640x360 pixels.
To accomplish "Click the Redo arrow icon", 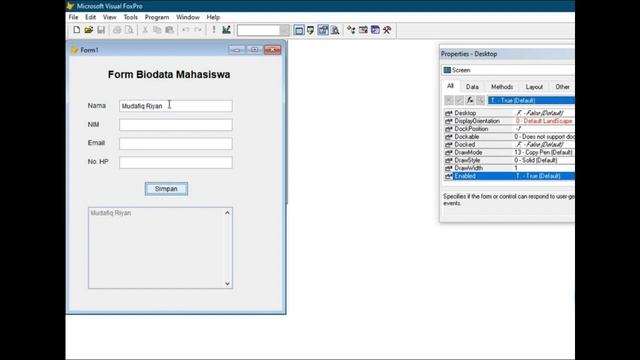I will tap(198, 30).
